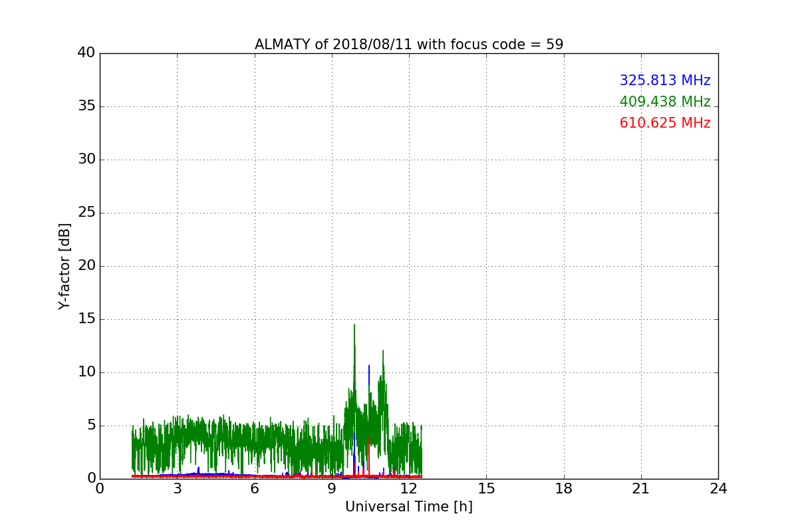The width and height of the screenshot is (798, 532).
Task: Click the 'Y-factor [dB]' axis label
Action: [x=65, y=266]
